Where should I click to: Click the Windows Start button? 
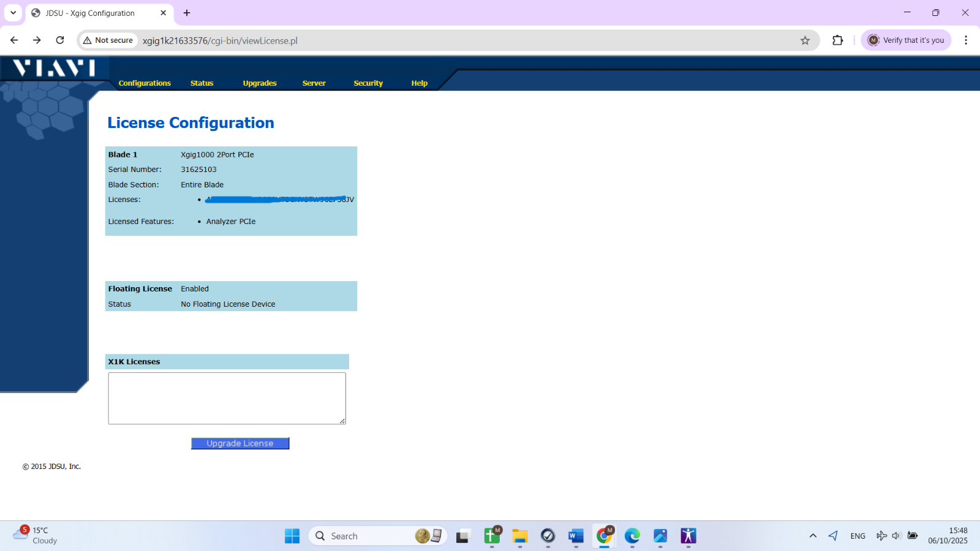click(x=292, y=536)
